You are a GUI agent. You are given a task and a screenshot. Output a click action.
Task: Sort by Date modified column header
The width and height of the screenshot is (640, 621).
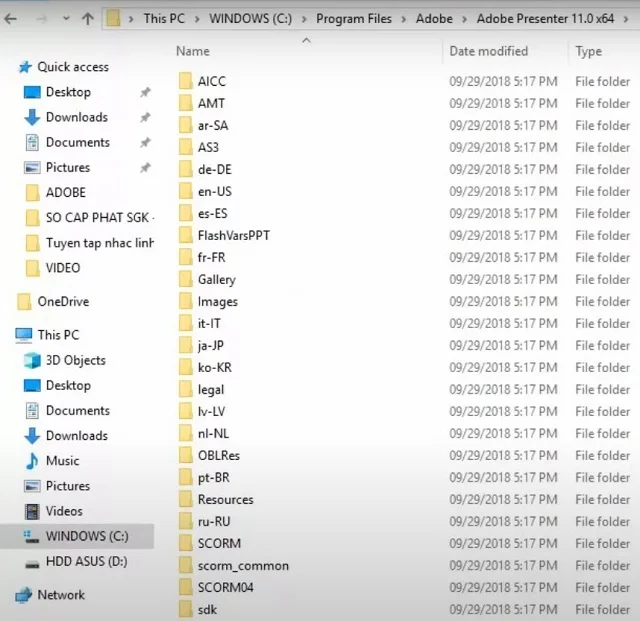(x=489, y=51)
